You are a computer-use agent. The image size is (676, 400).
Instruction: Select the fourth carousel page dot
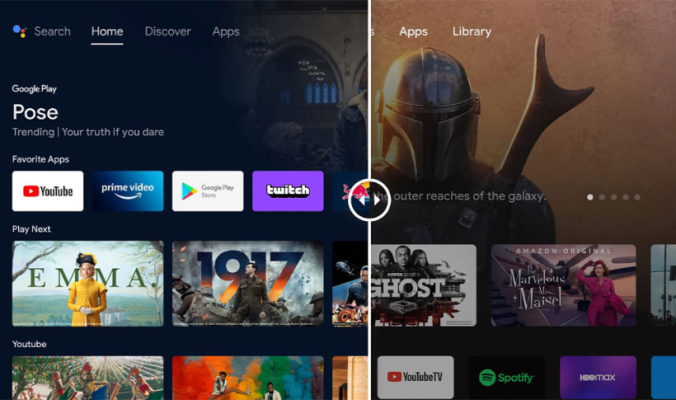[626, 197]
